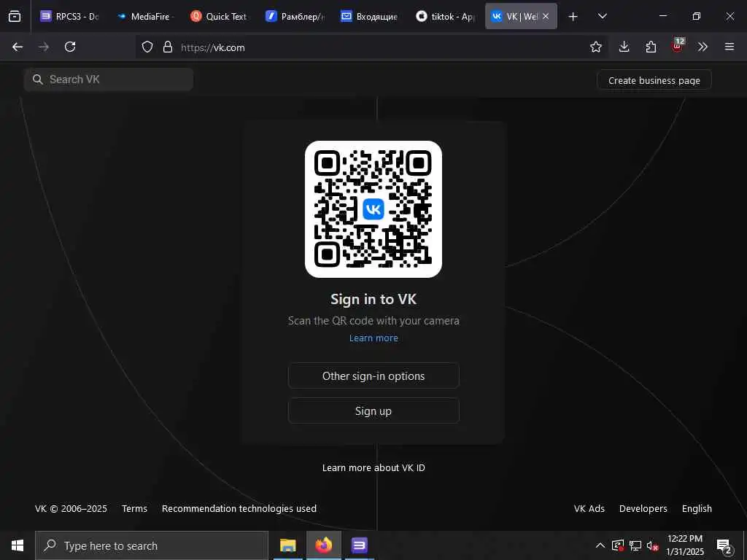Choose Other sign-in options

point(373,376)
